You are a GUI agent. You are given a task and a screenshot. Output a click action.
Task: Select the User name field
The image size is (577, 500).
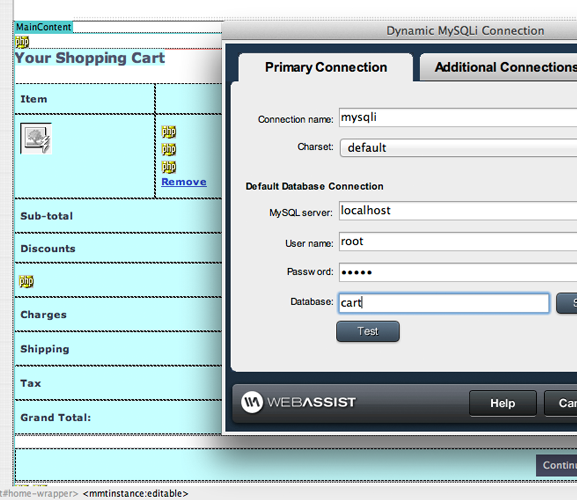pyautogui.click(x=458, y=241)
